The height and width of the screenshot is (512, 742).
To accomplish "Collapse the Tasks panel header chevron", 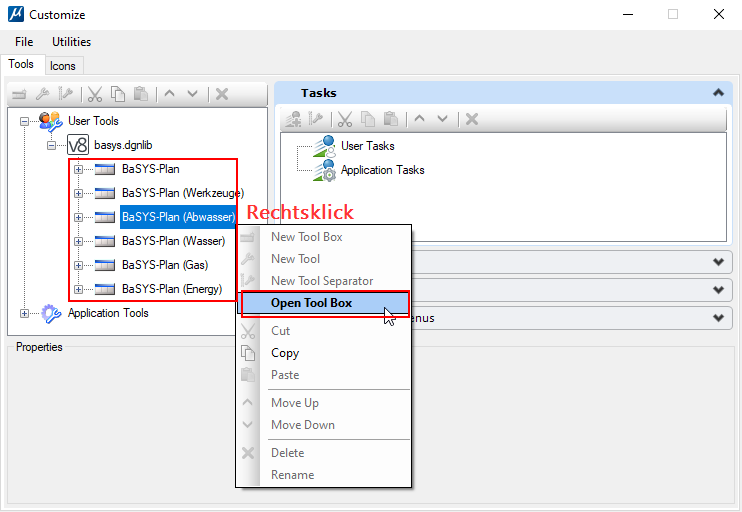I will [717, 93].
